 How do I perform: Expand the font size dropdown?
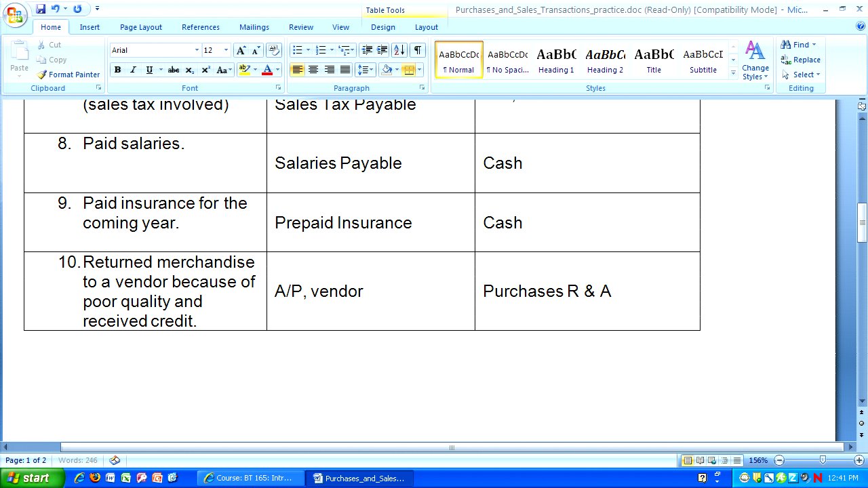pyautogui.click(x=226, y=50)
